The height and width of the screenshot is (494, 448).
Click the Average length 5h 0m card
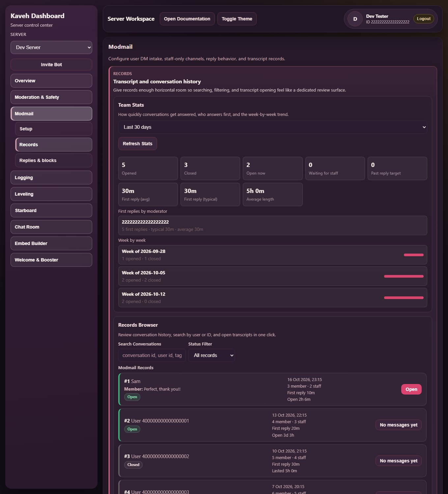point(273,194)
